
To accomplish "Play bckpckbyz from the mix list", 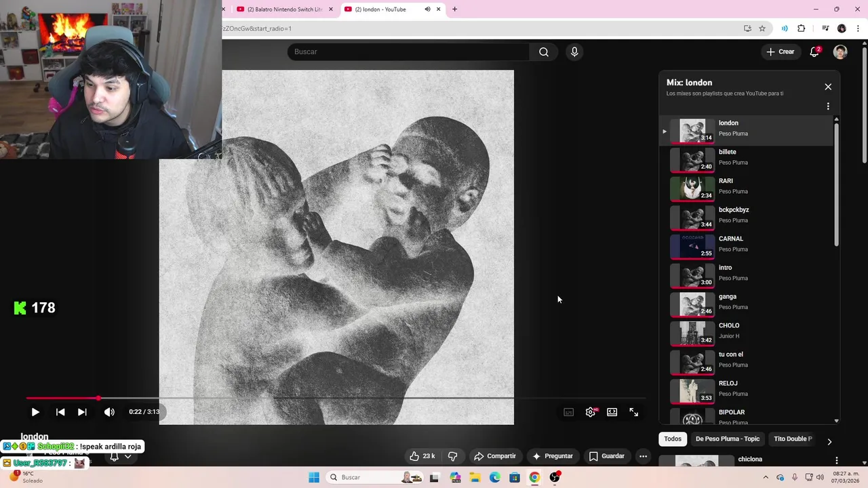I will click(x=747, y=217).
